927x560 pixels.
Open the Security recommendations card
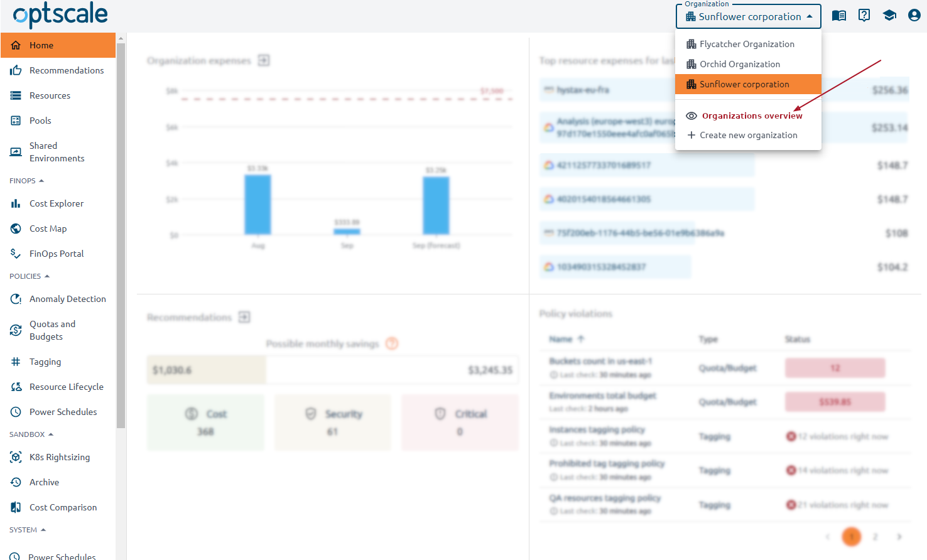click(333, 423)
